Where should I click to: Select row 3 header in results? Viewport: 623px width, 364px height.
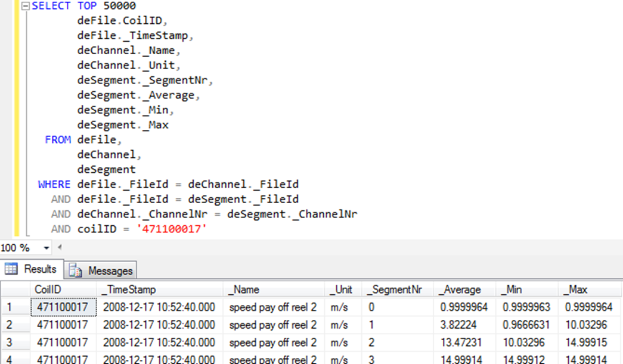[16, 342]
